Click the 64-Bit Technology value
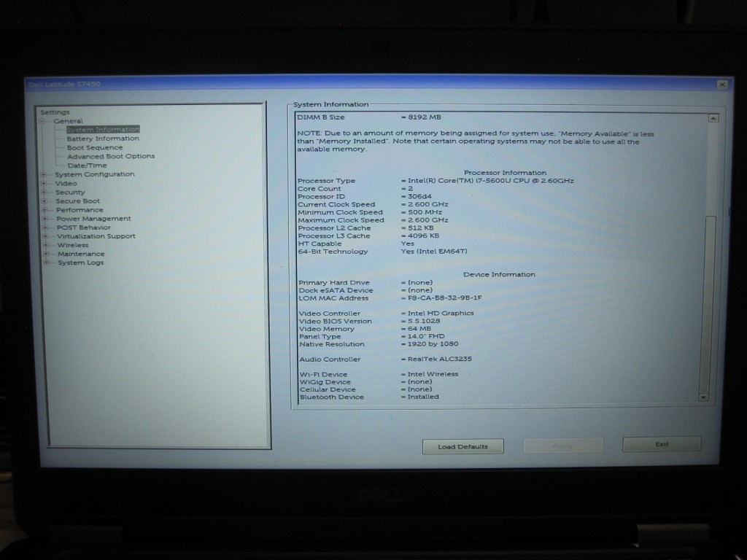The height and width of the screenshot is (560, 747). pyautogui.click(x=434, y=252)
